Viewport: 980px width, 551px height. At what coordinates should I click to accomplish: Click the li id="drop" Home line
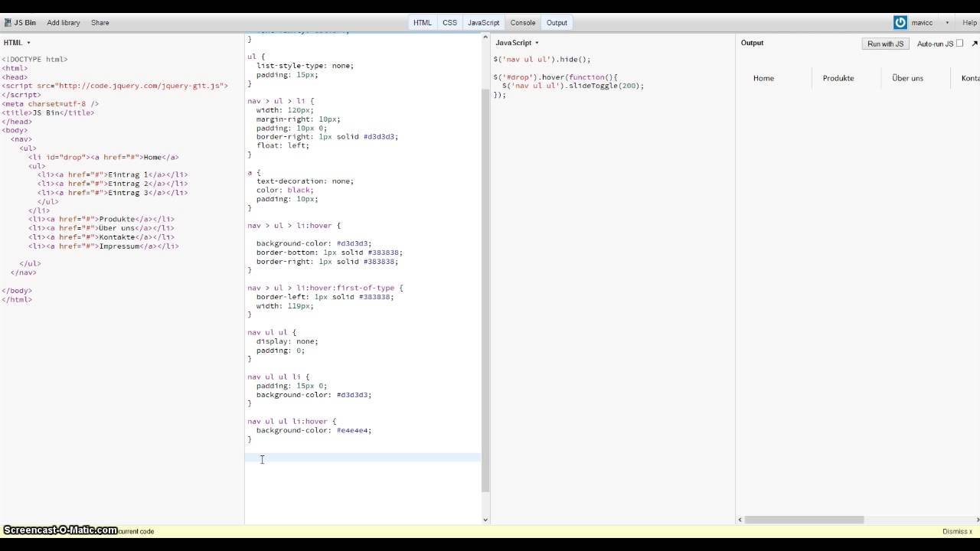coord(103,157)
